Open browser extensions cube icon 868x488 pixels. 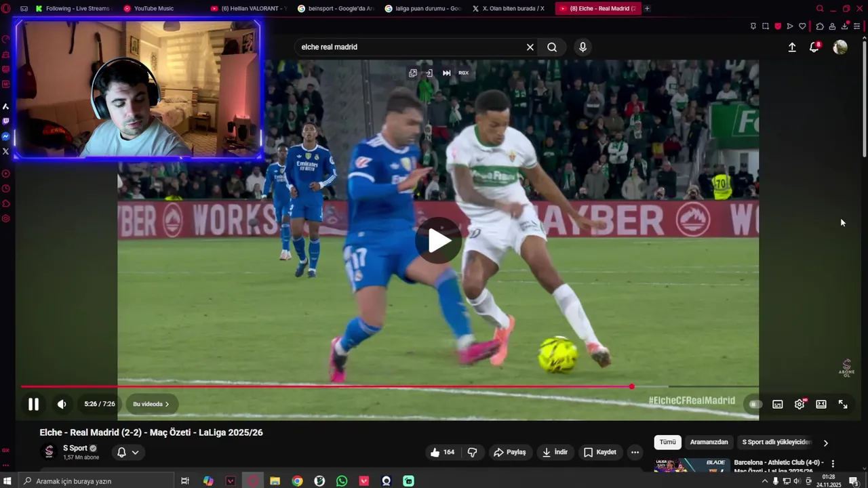point(820,26)
